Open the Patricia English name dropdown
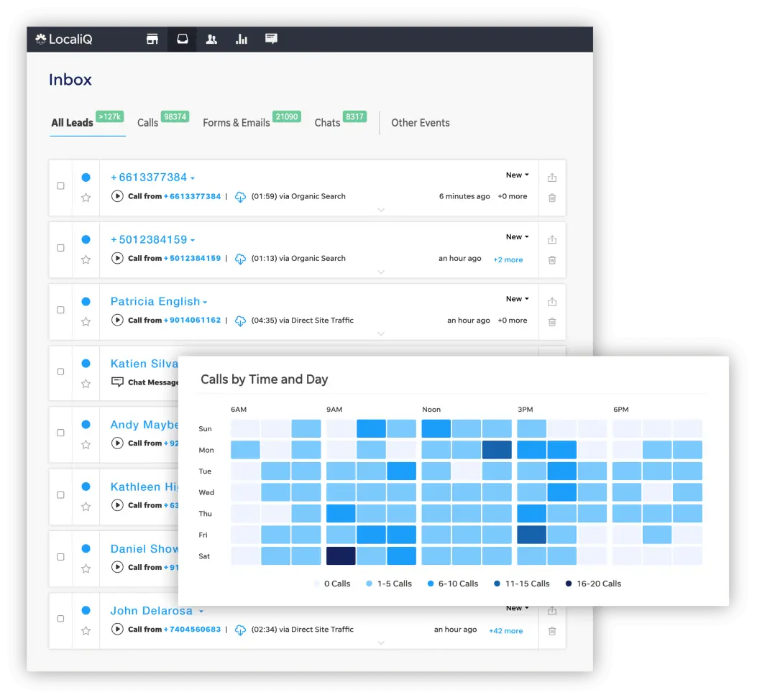This screenshot has height=700, width=757. click(x=205, y=302)
